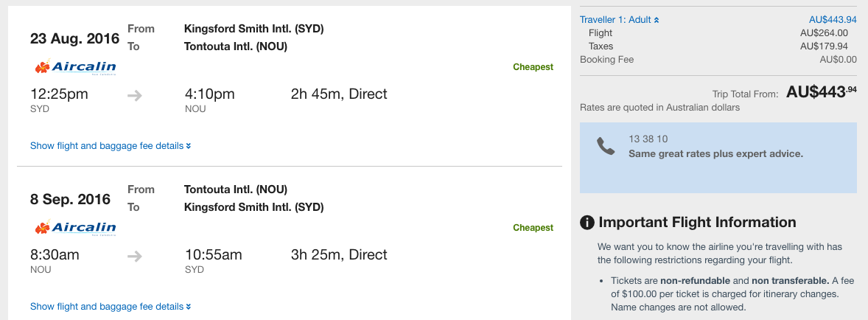Click the arrow between 12:25pm and 4:10pm
This screenshot has width=868, height=320.
pos(135,96)
